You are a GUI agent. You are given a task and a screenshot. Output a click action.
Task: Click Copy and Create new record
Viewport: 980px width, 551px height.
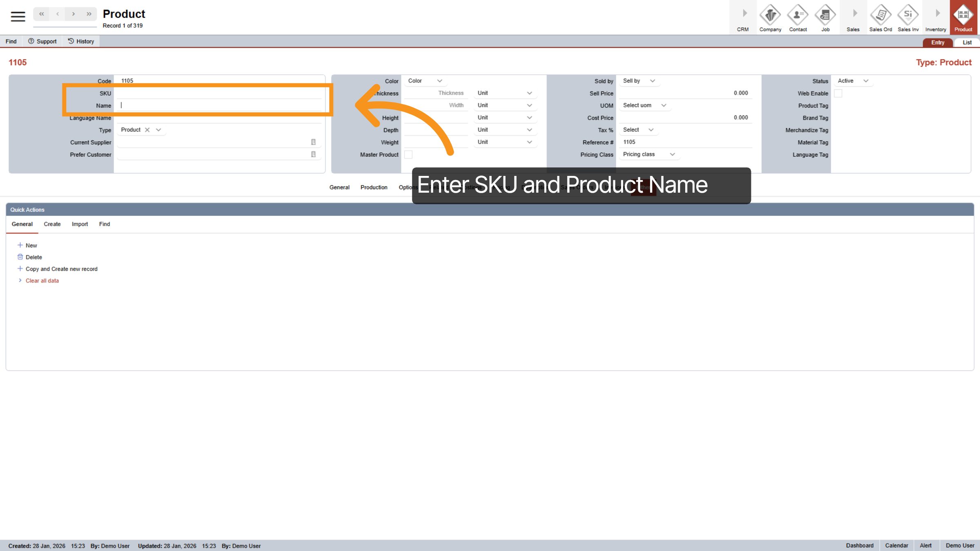click(x=61, y=269)
